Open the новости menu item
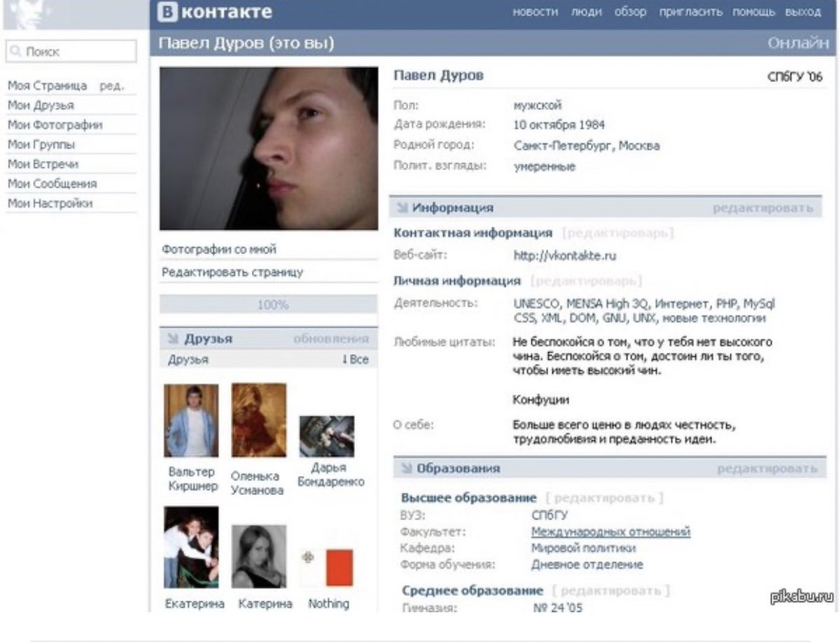The image size is (840, 642). 535,13
